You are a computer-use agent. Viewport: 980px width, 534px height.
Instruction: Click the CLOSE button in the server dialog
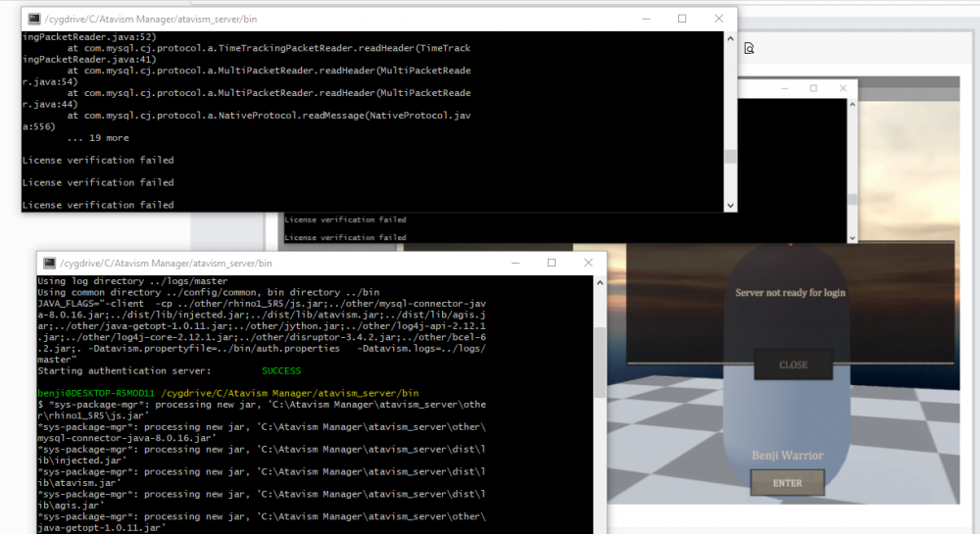(793, 364)
